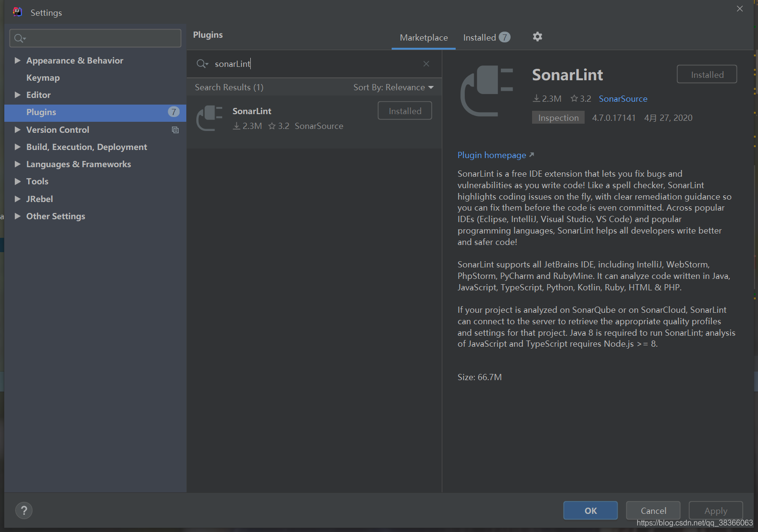Expand the Version Control node

pos(18,130)
